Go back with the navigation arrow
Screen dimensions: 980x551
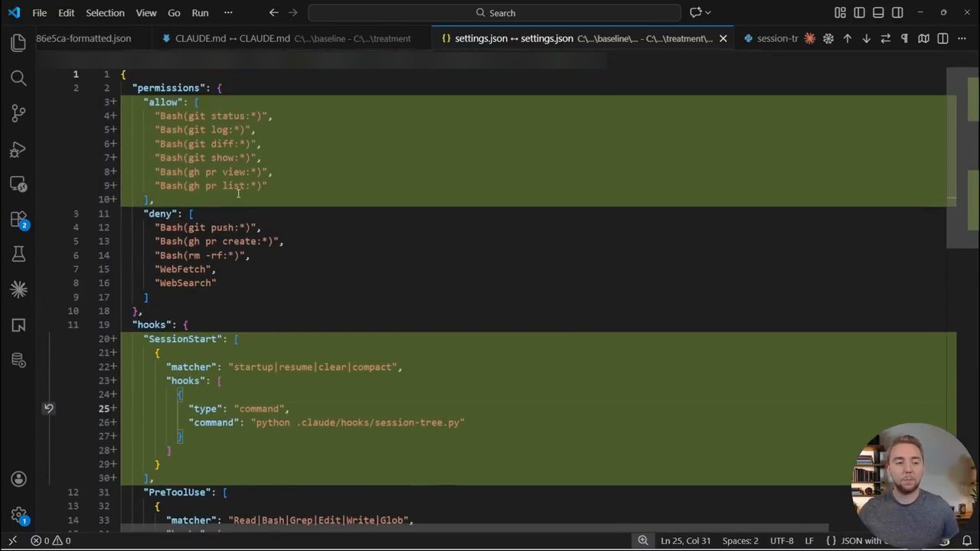[x=274, y=12]
